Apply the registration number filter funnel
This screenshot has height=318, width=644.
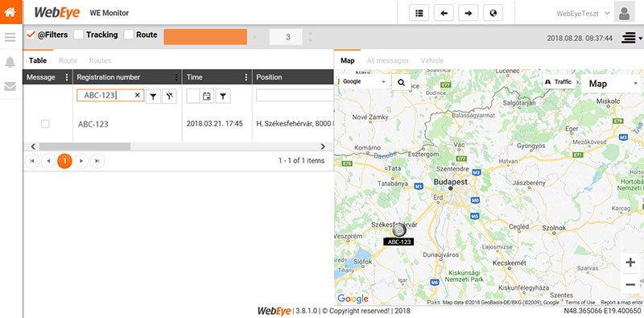click(x=153, y=96)
